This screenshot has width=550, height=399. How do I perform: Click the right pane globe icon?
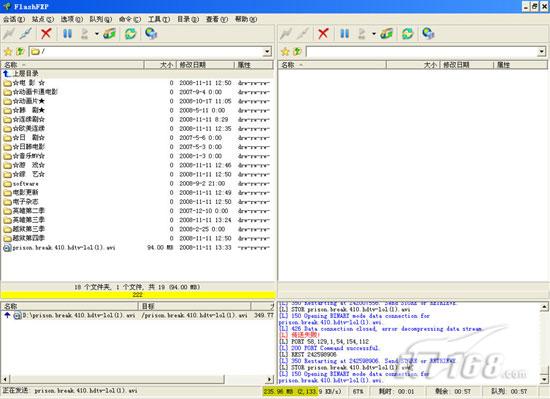point(428,34)
